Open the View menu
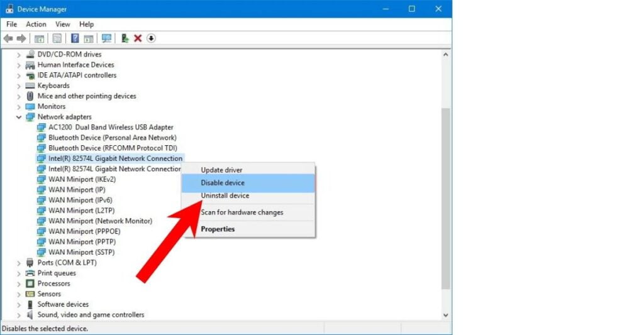This screenshot has height=335, width=644. [x=62, y=25]
